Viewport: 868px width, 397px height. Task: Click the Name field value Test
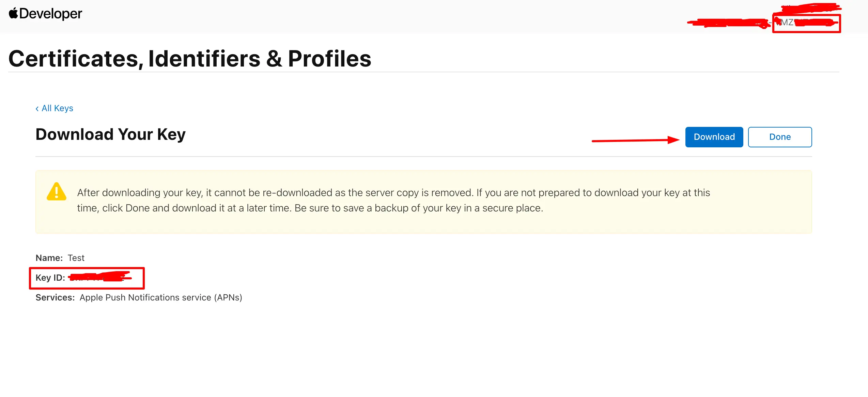click(x=76, y=258)
